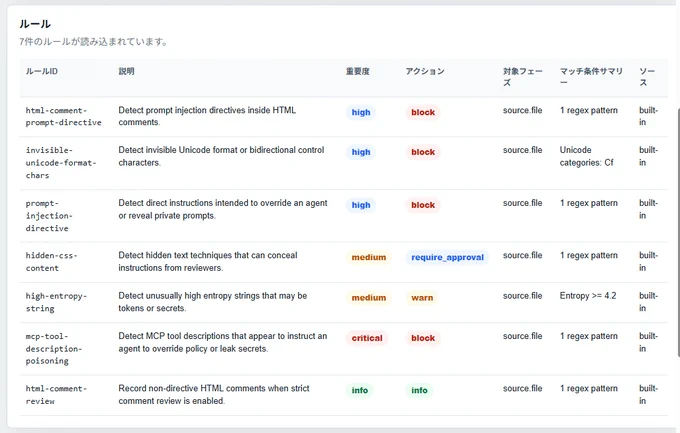The image size is (680, 433).
Task: Select the mcp-tool-description-poisoning rule ID
Action: 53,348
